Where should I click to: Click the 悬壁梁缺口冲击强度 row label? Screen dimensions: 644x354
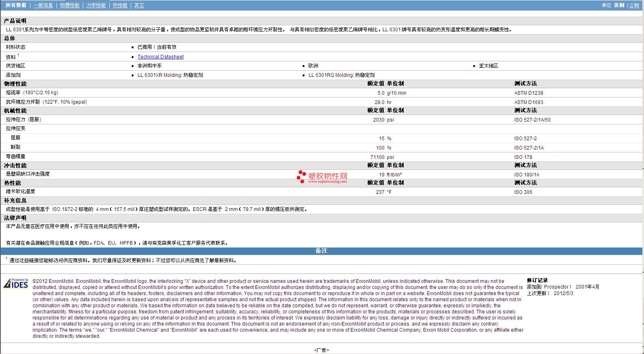28,174
